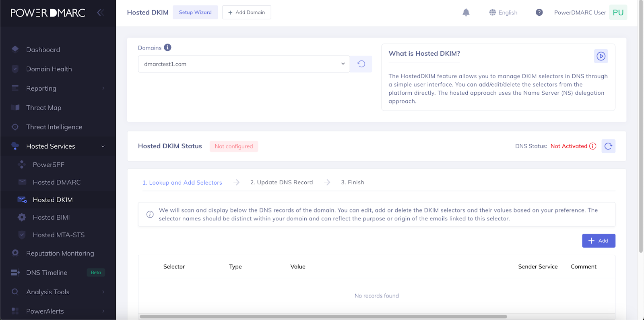Screen dimensions: 644x320
Task: Click the Sender Service column header
Action: [x=538, y=266]
